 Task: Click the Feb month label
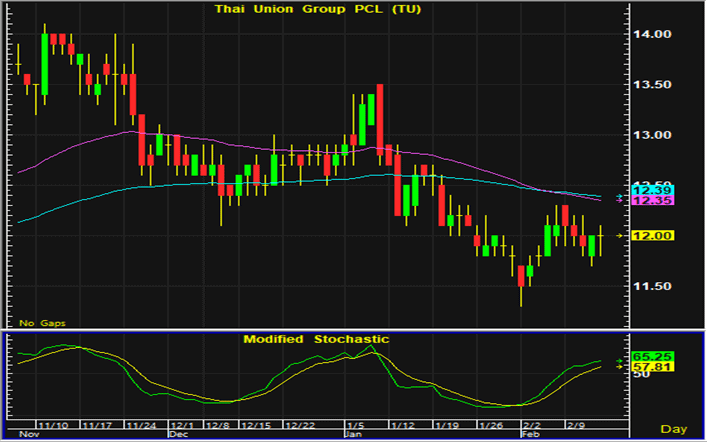[x=530, y=434]
